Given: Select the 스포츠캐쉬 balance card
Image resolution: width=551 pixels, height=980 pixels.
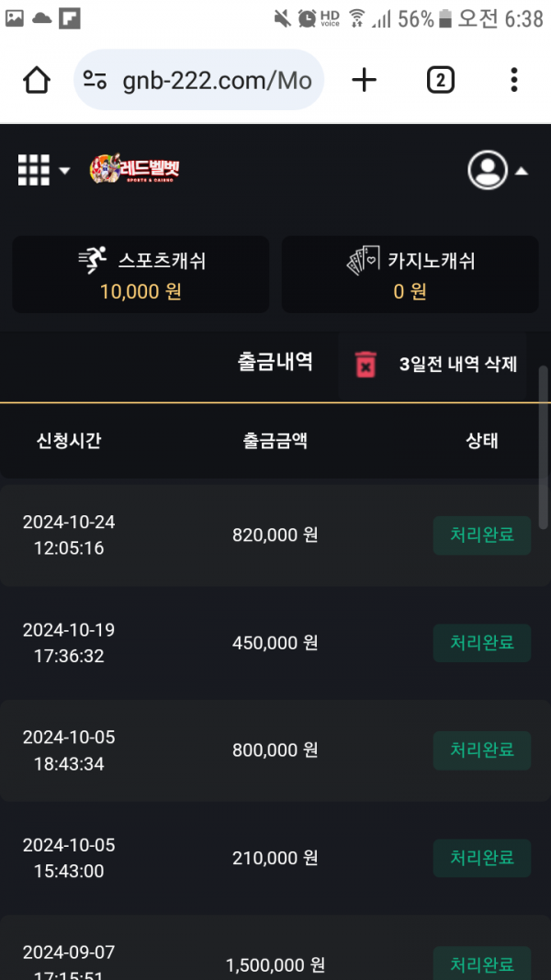Looking at the screenshot, I should 141,275.
